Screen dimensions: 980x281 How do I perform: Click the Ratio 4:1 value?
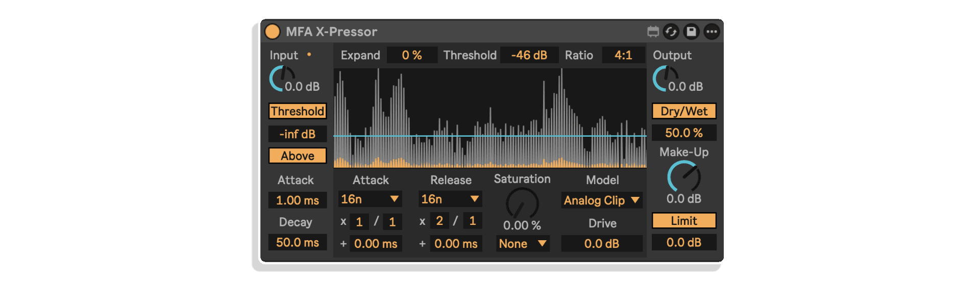(x=623, y=55)
